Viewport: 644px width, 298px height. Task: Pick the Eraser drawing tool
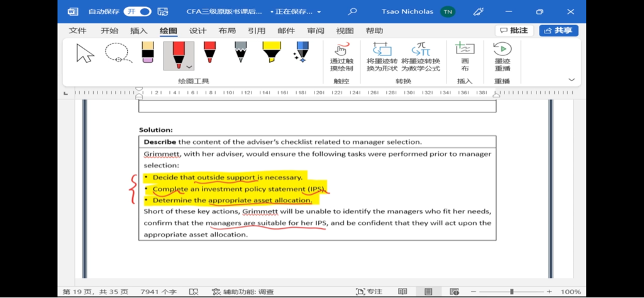(148, 53)
